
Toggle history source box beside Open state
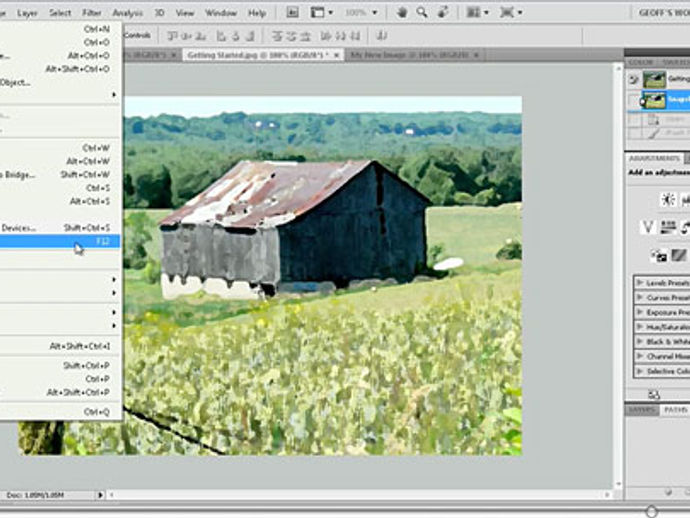tap(633, 120)
